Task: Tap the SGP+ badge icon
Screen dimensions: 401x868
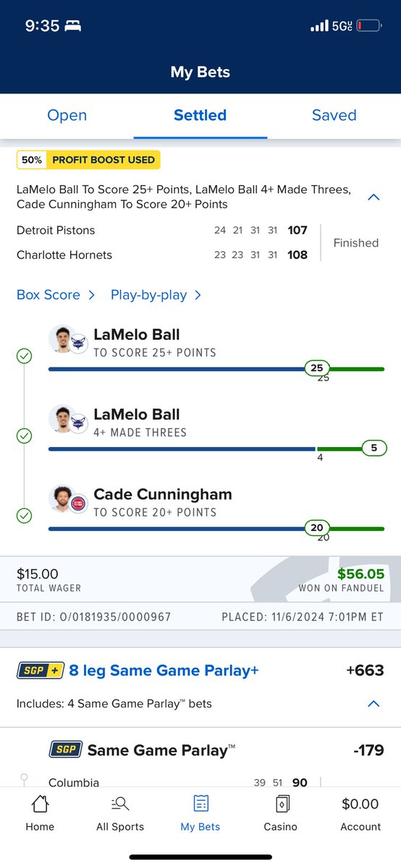Action: pyautogui.click(x=41, y=671)
